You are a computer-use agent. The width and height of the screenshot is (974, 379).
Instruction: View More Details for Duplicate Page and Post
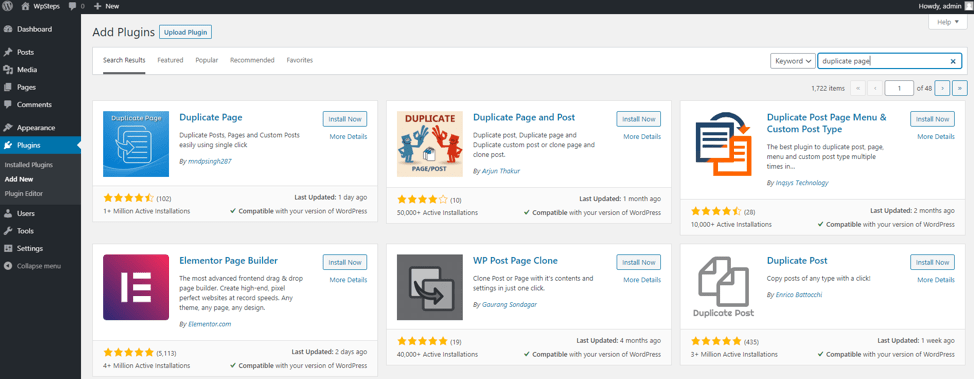coord(642,137)
